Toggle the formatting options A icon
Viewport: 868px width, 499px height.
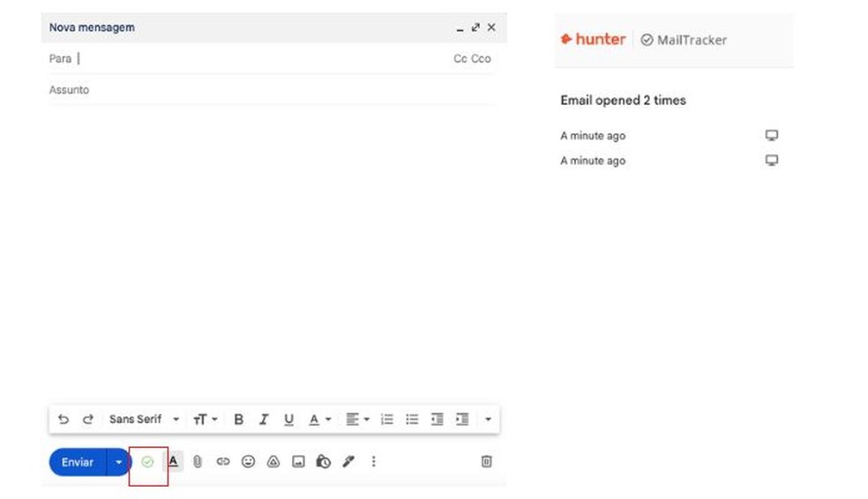(173, 461)
